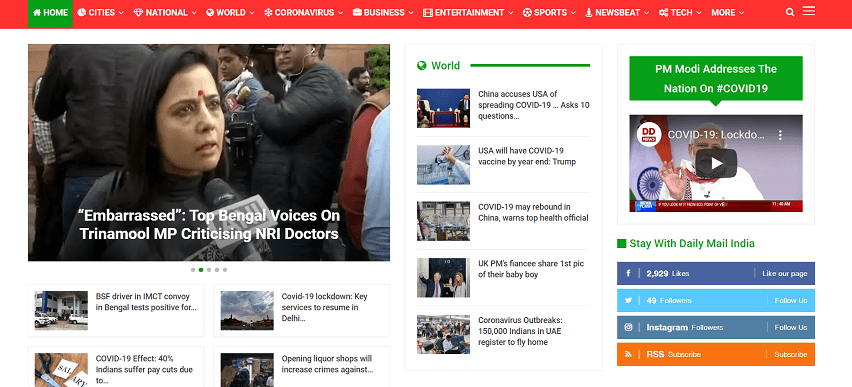Expand the Newsbeat dropdown arrow
Viewport: 852px width, 387px height.
[647, 13]
